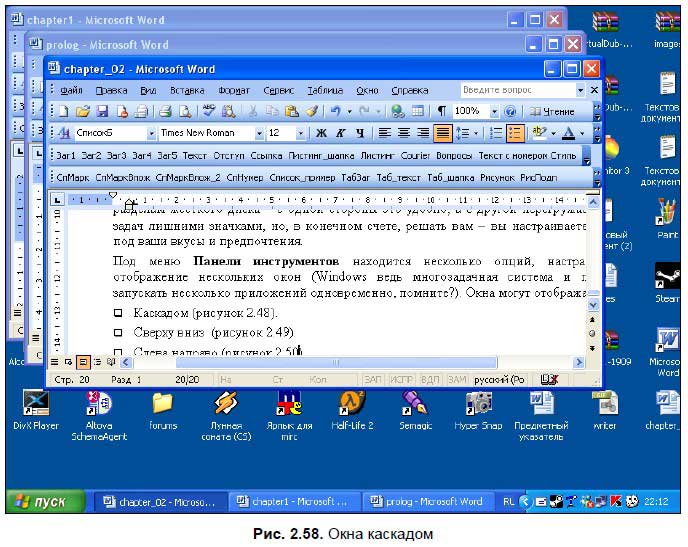Open the Numbered list formatting
This screenshot has height=547, width=688.
coord(496,133)
